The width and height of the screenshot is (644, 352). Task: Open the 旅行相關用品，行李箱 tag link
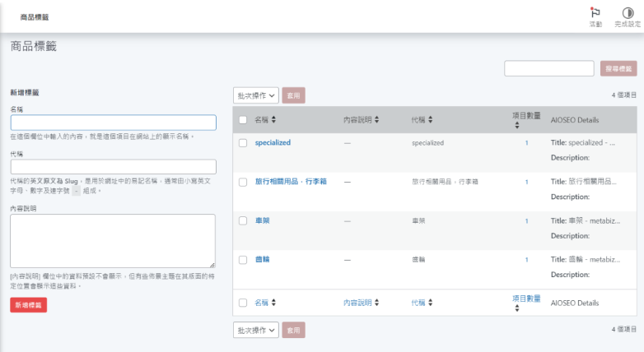click(x=291, y=181)
